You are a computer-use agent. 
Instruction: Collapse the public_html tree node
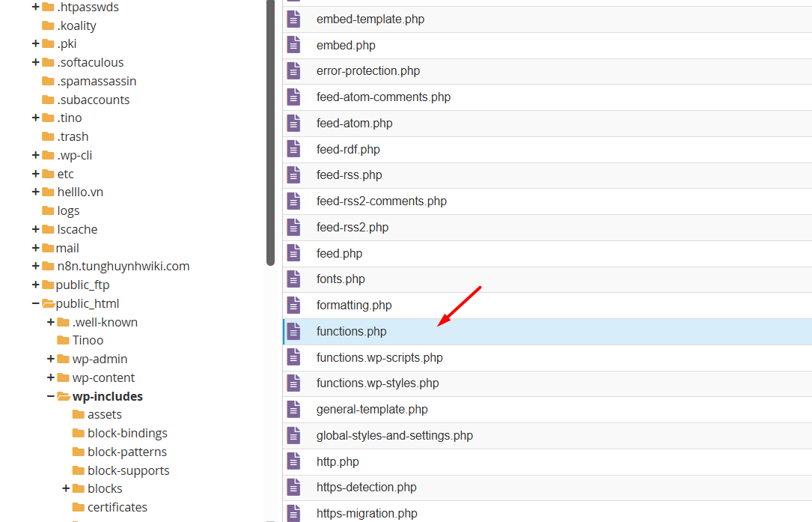tap(35, 303)
